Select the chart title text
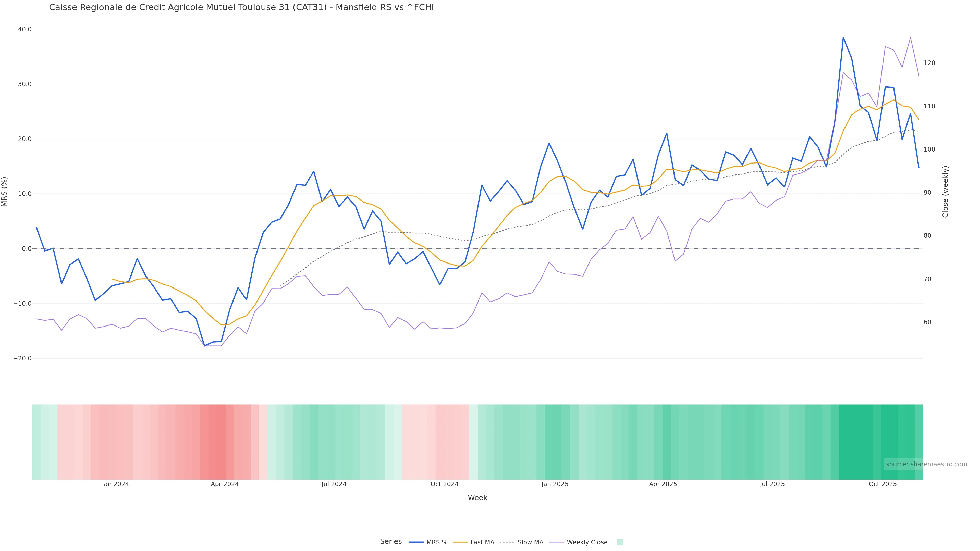Viewport: 980px width, 551px height. pyautogui.click(x=241, y=8)
